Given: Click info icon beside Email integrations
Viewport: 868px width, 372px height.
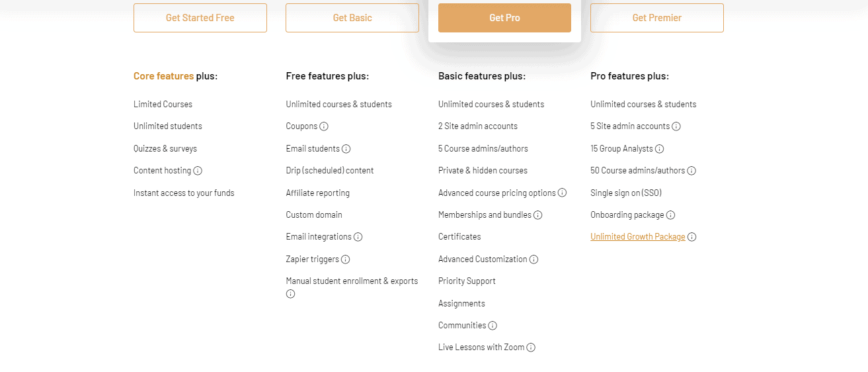Looking at the screenshot, I should [358, 237].
